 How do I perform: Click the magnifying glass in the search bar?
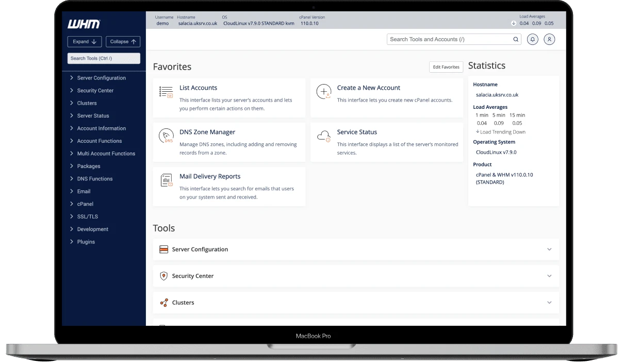click(516, 39)
